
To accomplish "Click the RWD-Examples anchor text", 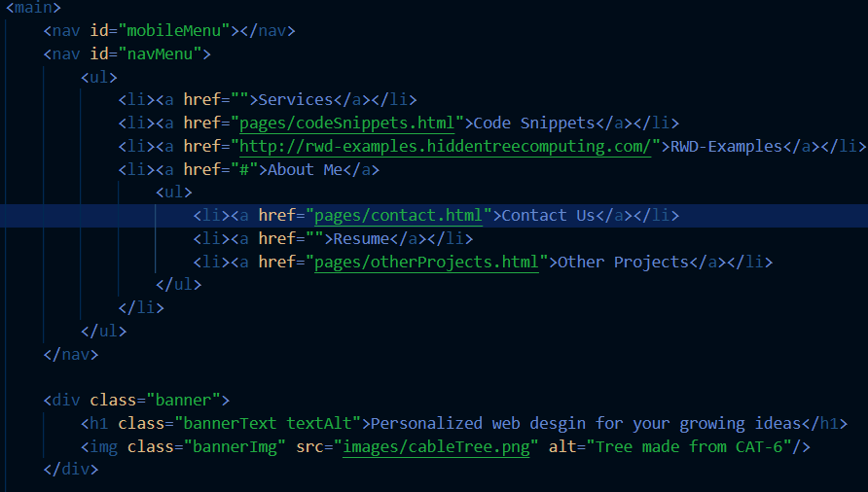I will click(726, 146).
